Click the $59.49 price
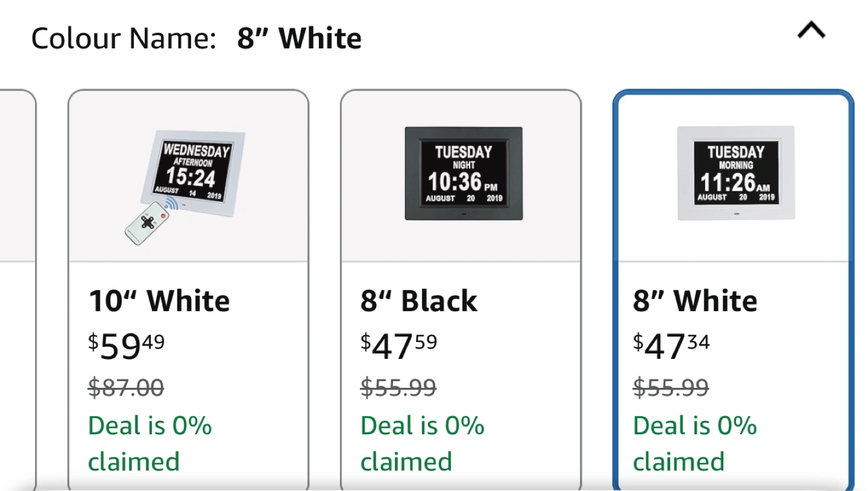The height and width of the screenshot is (491, 868). (x=127, y=345)
